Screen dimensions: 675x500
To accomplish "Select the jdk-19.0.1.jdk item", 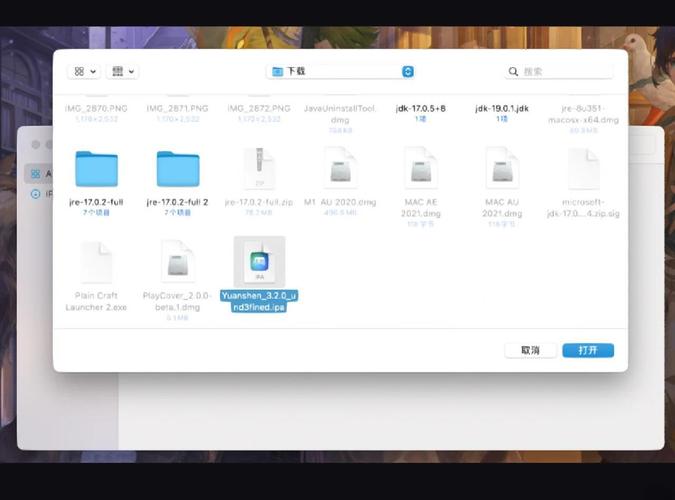I will [502, 107].
